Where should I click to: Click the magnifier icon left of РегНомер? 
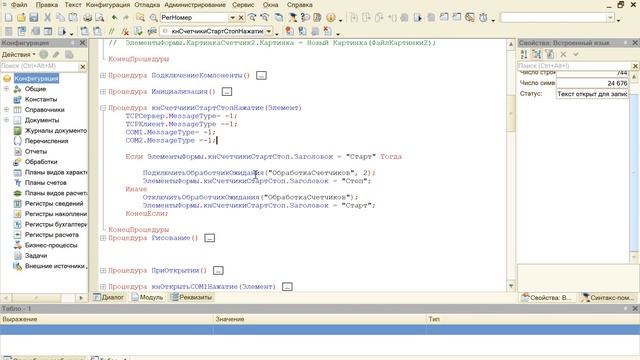coord(153,18)
